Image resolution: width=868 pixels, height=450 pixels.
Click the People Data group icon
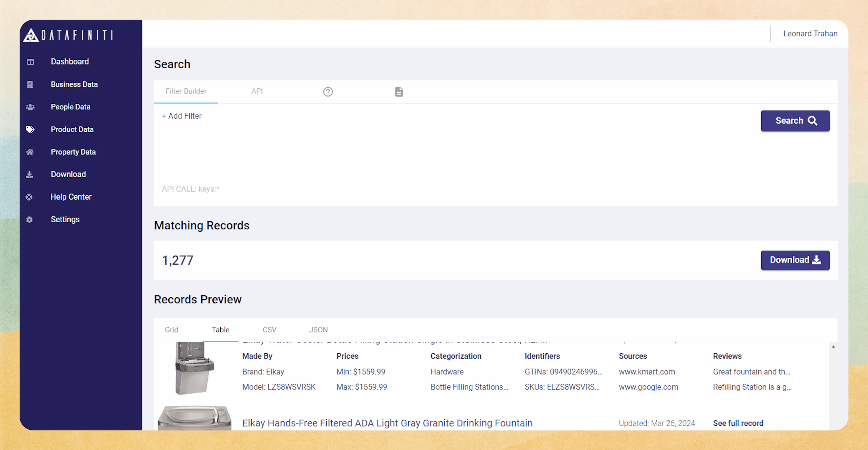point(30,107)
